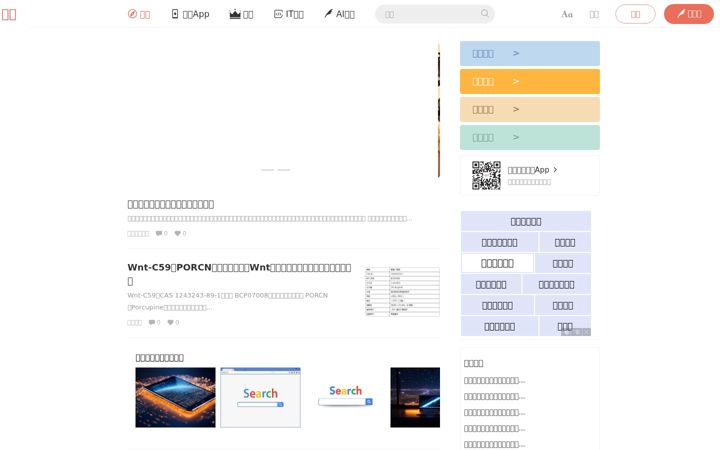720x450 pixels.
Task: Close the ad grid with X icon
Action: click(586, 332)
